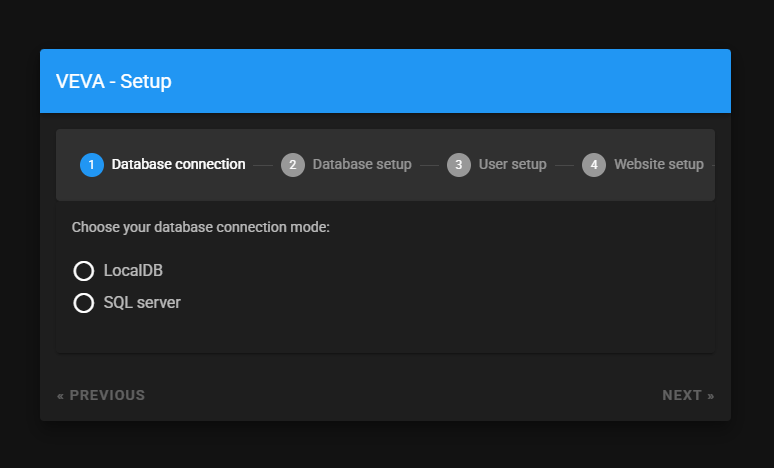Viewport: 774px width, 468px height.
Task: Select the LocalDB radio button
Action: pyautogui.click(x=83, y=271)
